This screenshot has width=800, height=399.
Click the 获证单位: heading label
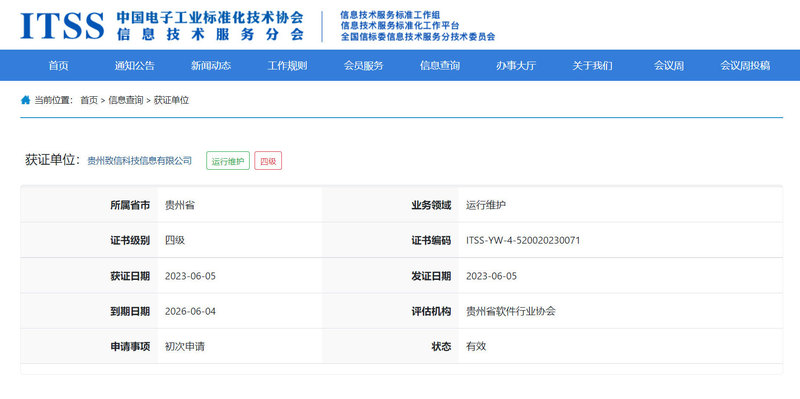(x=53, y=160)
